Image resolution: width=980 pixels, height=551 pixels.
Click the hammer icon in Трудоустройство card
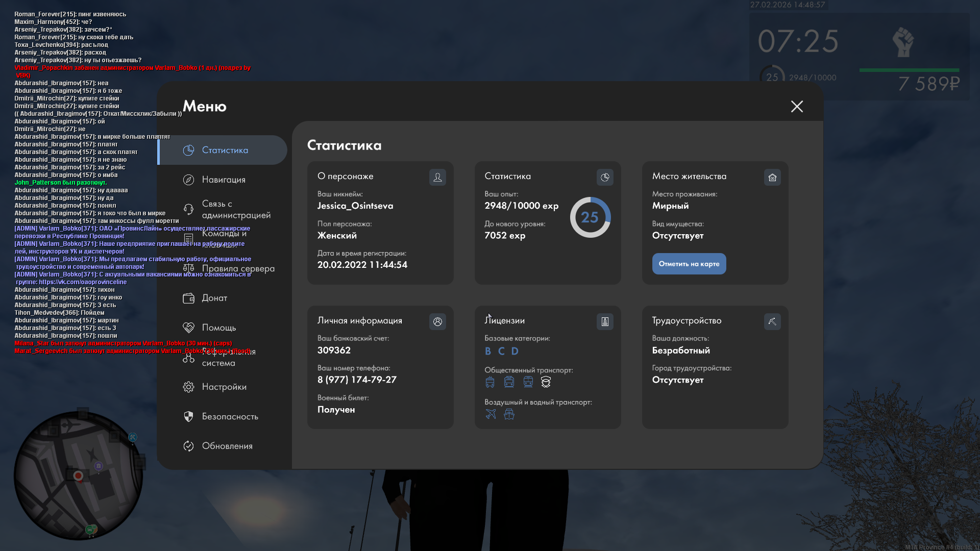(772, 321)
